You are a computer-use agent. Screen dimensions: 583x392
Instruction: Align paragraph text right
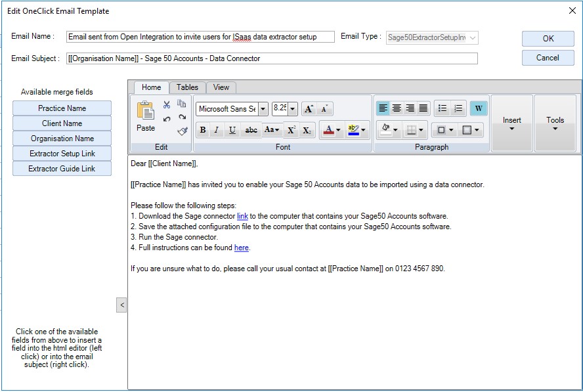pos(410,108)
